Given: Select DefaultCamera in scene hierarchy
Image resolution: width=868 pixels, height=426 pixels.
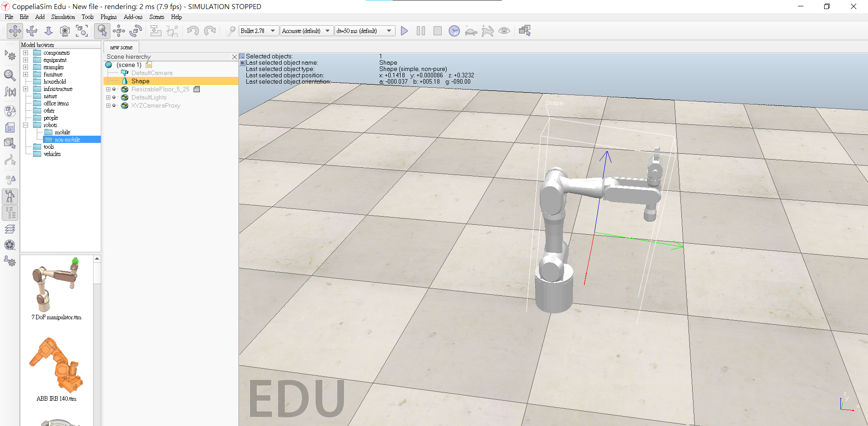Looking at the screenshot, I should point(152,73).
